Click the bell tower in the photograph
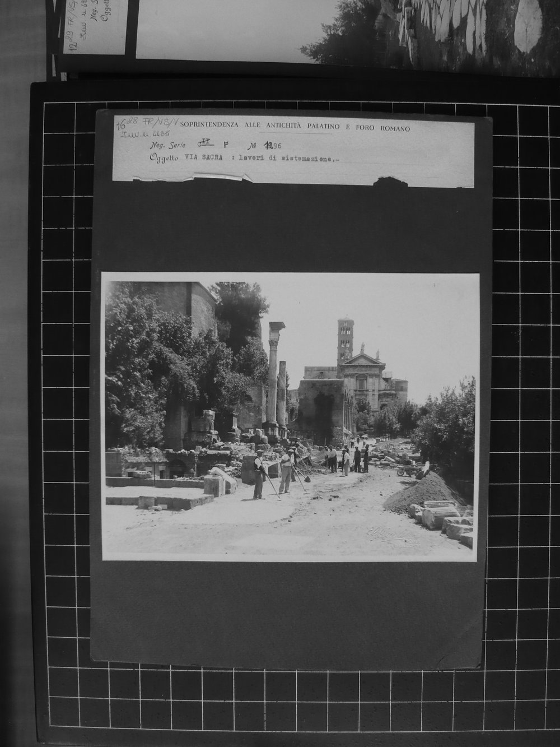The image size is (560, 747). (x=346, y=342)
